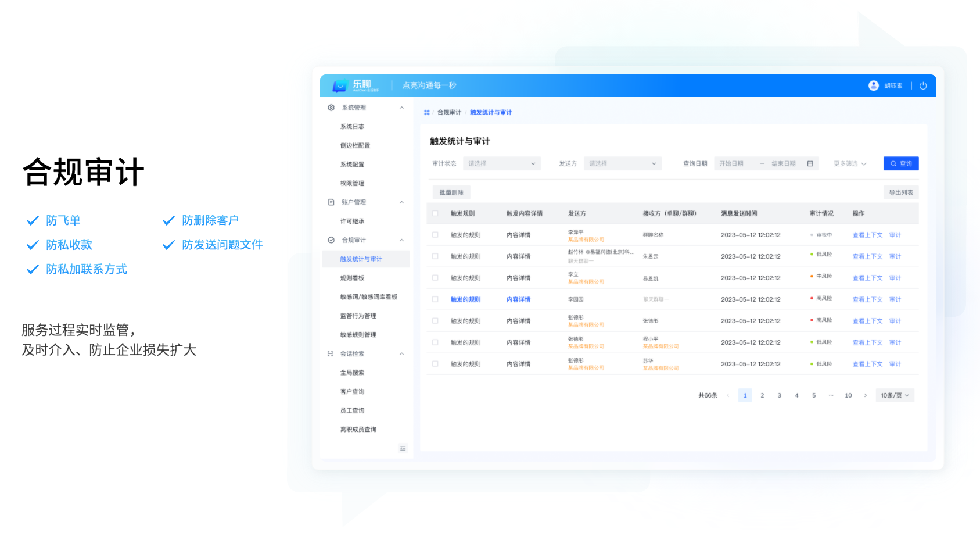Click the breadcrumb home grid icon
980x536 pixels.
[x=427, y=113]
